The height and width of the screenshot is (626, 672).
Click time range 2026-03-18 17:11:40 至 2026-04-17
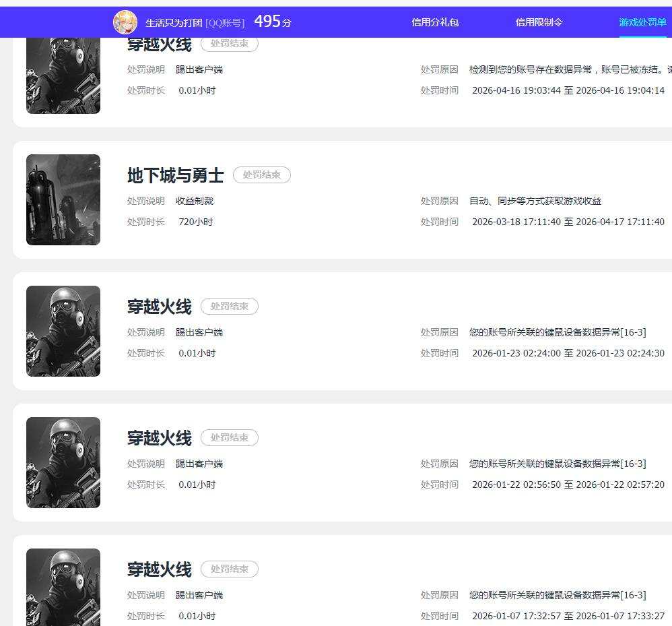pos(568,222)
